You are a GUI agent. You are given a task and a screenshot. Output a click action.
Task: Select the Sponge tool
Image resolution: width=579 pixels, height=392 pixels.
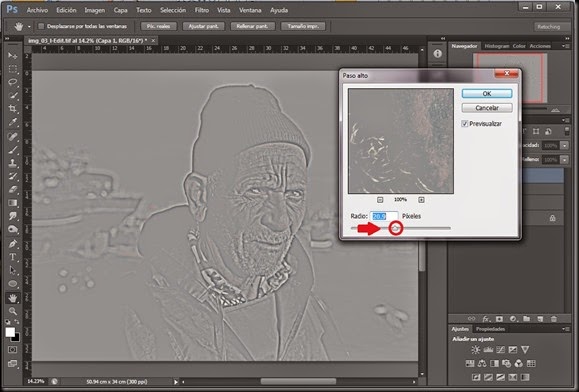[13, 229]
